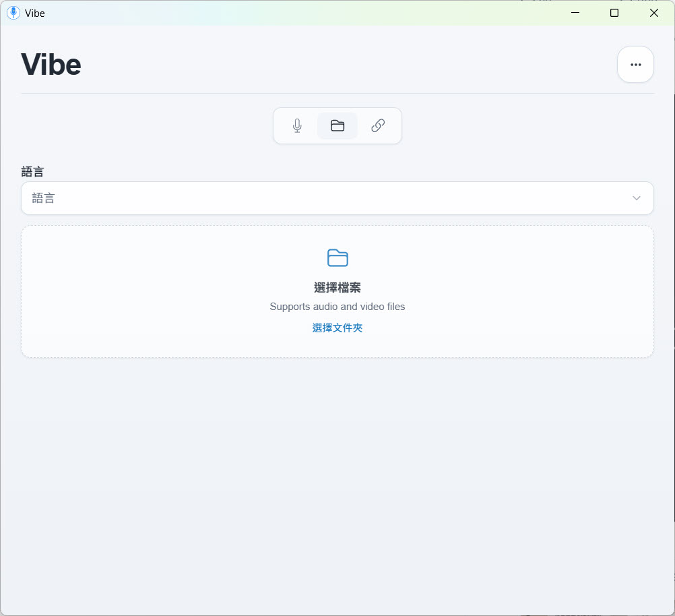Click 'Supports audio and video files' text
The height and width of the screenshot is (616, 675).
coord(337,307)
